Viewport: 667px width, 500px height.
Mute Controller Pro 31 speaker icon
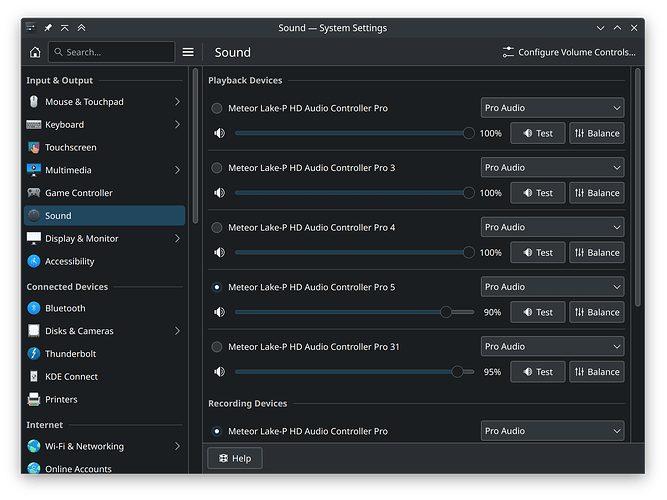coord(219,372)
